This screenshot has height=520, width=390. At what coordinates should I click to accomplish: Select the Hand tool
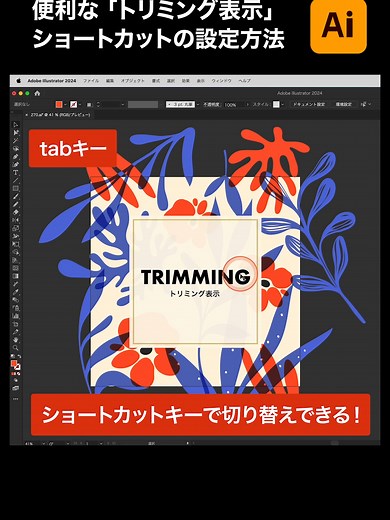[x=16, y=340]
